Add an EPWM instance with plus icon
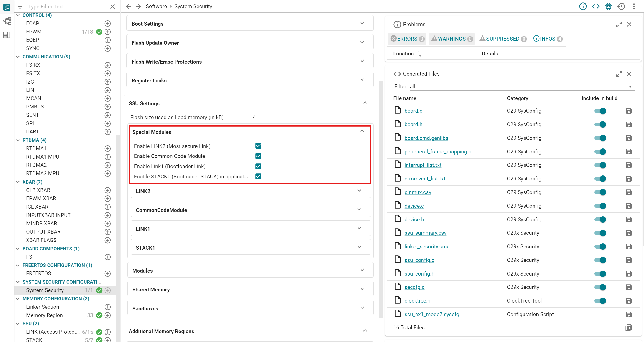 [x=108, y=32]
